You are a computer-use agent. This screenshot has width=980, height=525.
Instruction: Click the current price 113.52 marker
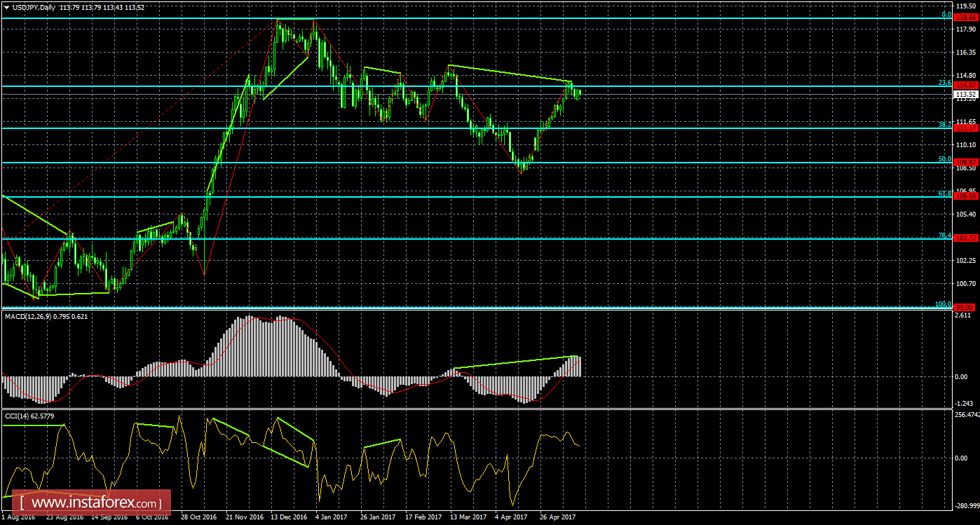pos(967,93)
